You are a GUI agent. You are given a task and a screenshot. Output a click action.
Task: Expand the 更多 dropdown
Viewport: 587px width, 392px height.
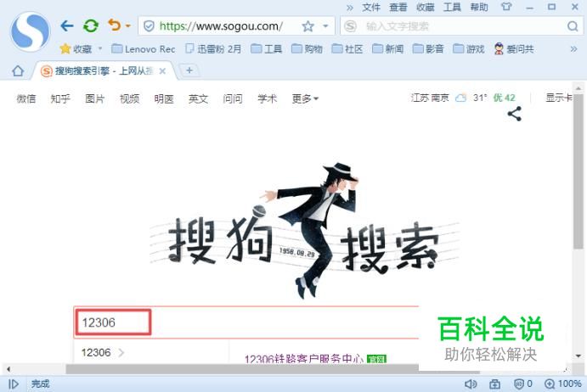click(305, 98)
